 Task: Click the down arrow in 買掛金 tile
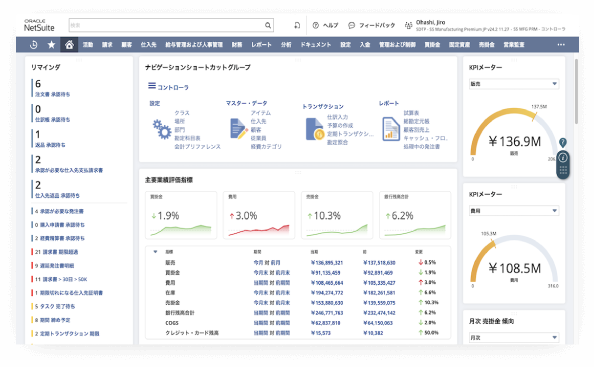tap(153, 216)
